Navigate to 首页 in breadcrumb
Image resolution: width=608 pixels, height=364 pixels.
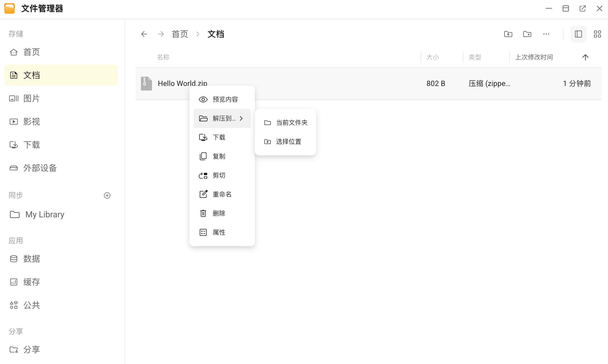pyautogui.click(x=180, y=34)
